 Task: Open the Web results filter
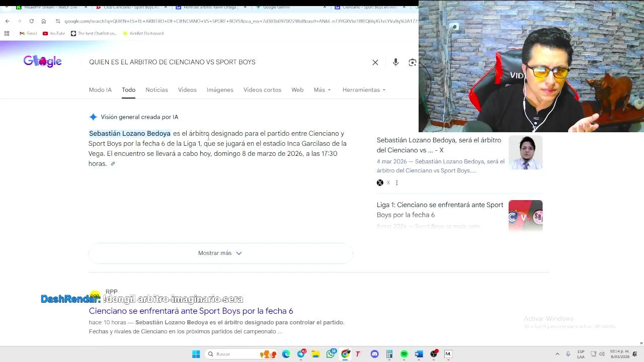click(x=297, y=89)
